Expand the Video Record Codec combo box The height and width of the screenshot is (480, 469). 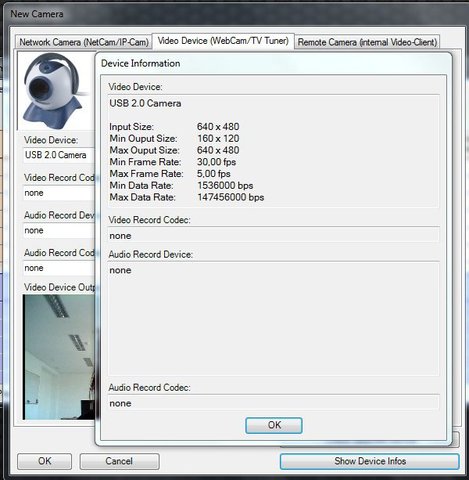click(59, 193)
